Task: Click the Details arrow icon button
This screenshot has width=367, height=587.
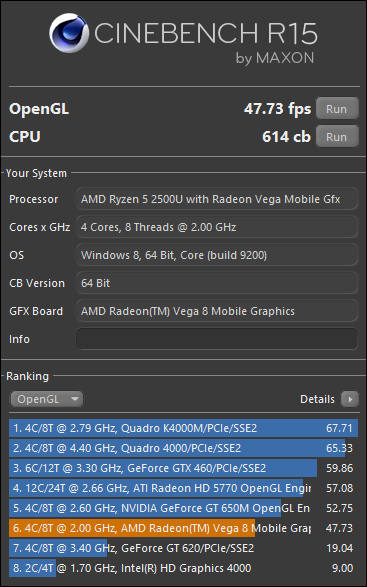Action: click(x=349, y=399)
